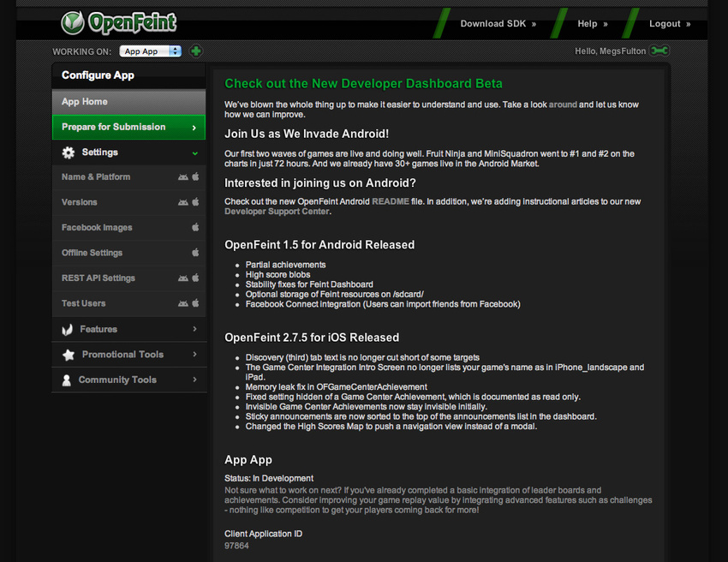
Task: Click Apple icon in Test Users row
Action: [x=195, y=302]
